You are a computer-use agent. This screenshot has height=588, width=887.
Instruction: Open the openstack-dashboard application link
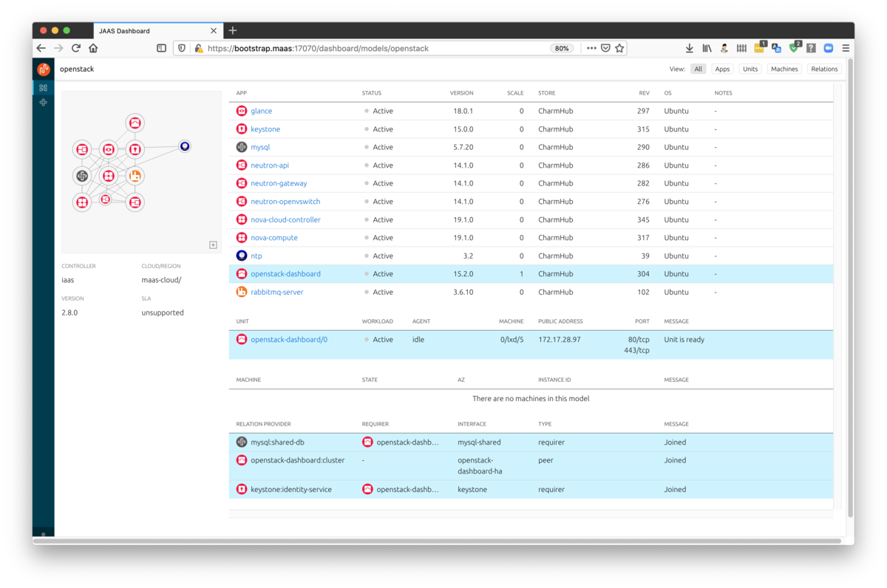285,274
